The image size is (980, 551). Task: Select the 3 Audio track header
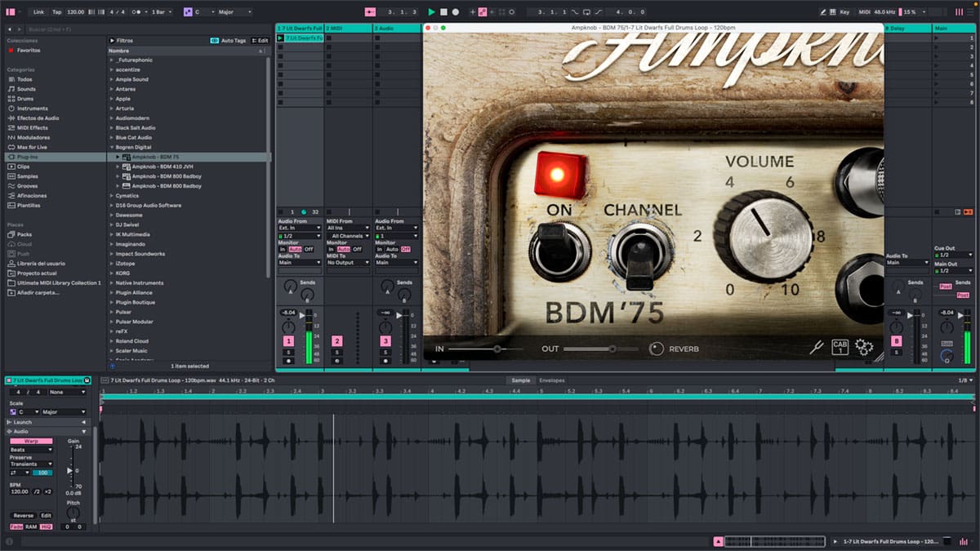[x=397, y=28]
